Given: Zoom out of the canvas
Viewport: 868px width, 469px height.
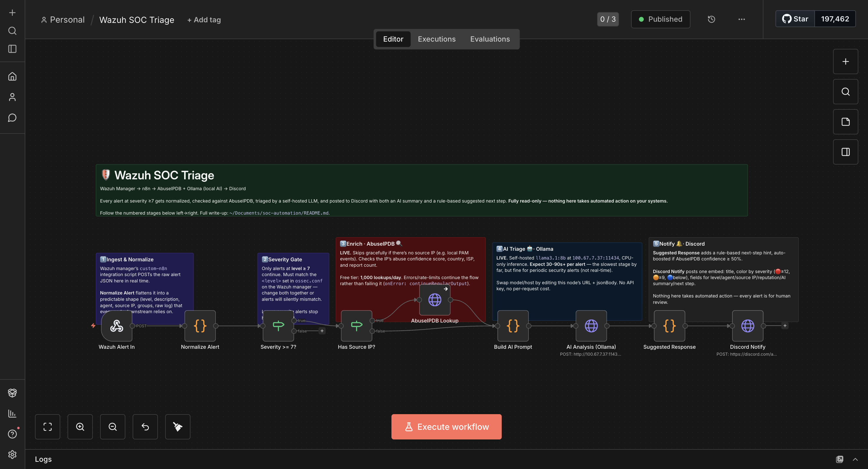Looking at the screenshot, I should pos(112,427).
